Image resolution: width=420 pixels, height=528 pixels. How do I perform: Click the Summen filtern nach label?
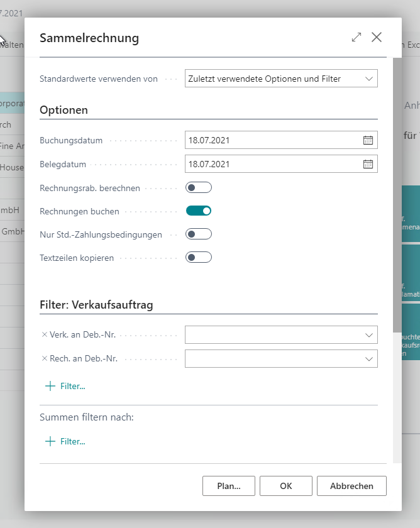pos(87,417)
